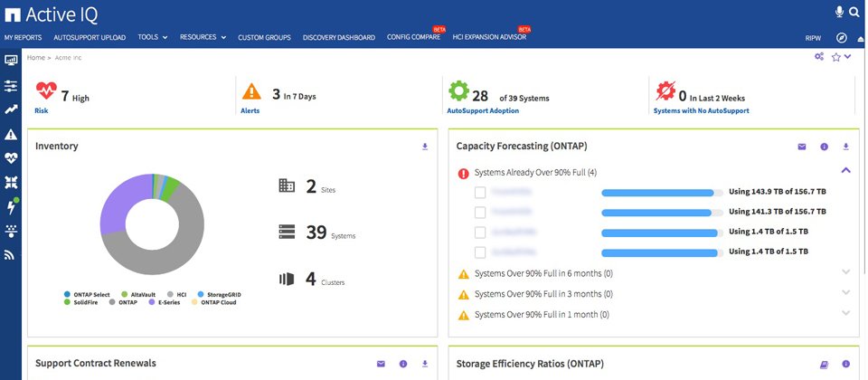This screenshot has width=868, height=380.
Task: Click the ONTAP Cloud legend entry
Action: 213,302
